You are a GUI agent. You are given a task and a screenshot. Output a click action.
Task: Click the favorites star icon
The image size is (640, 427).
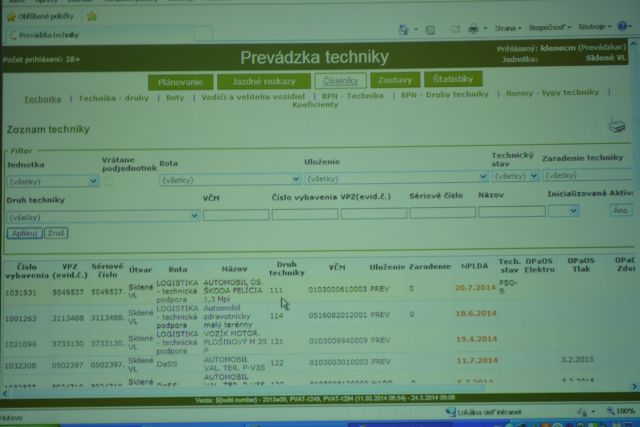(8, 16)
